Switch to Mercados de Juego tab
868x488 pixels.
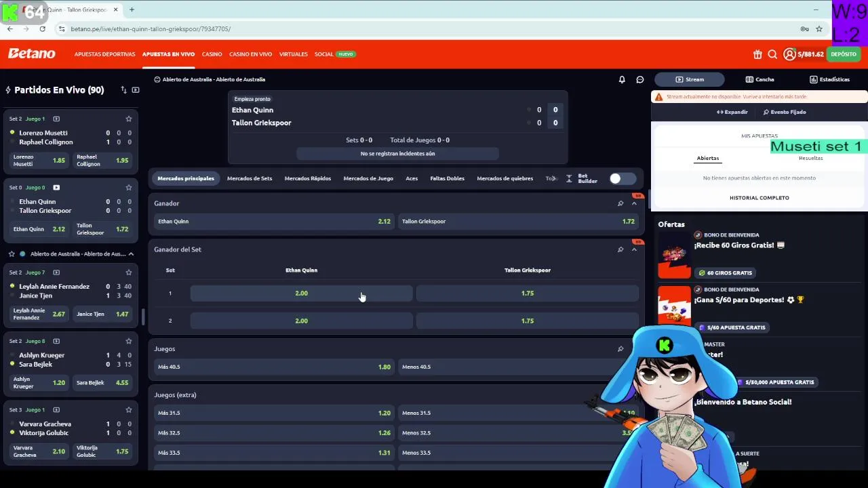pos(368,178)
